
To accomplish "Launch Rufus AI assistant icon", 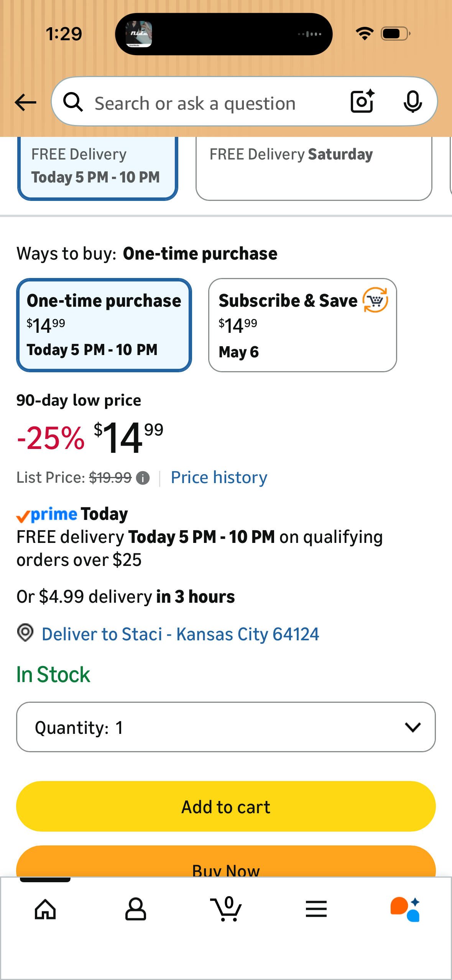I will 405,909.
